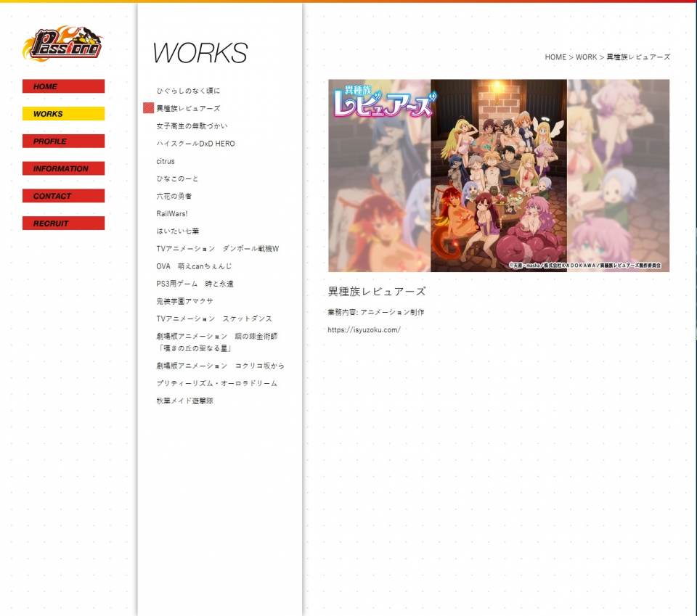The width and height of the screenshot is (697, 616).
Task: Click the CONTACT button
Action: pos(63,196)
